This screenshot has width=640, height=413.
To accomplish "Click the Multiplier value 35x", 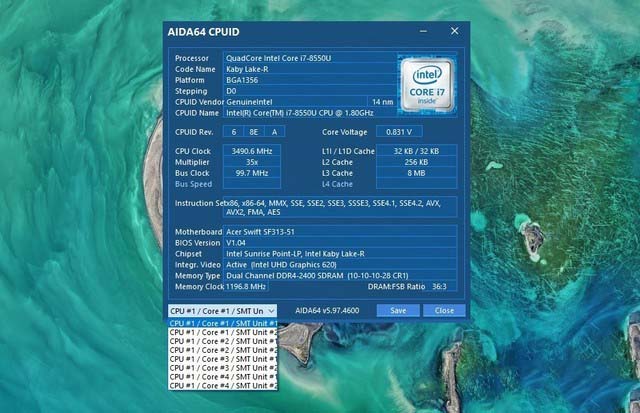I will click(x=252, y=162).
